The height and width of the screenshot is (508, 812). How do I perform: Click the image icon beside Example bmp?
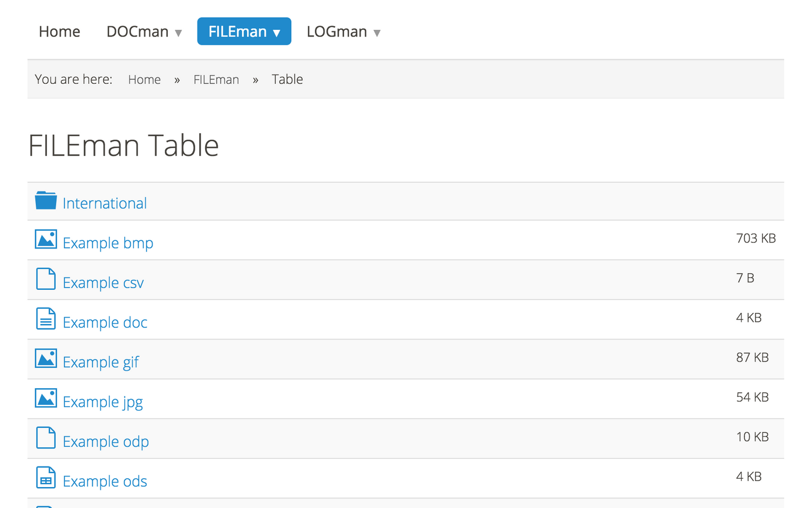point(46,240)
